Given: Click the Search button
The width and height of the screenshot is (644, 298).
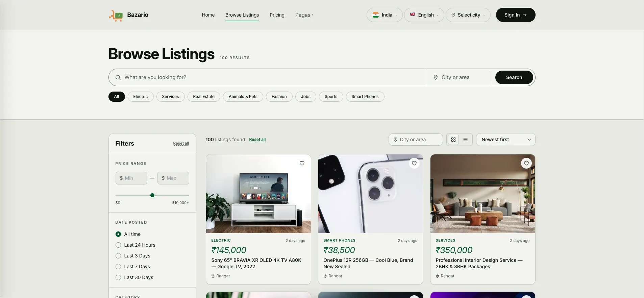Looking at the screenshot, I should (x=514, y=77).
